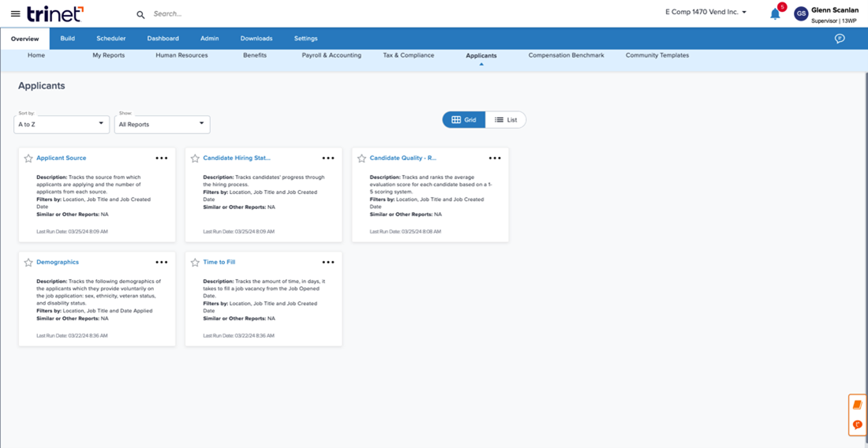Favorite the Candidate Hiring Status report star
Screen dimensions: 868x448
pos(195,159)
